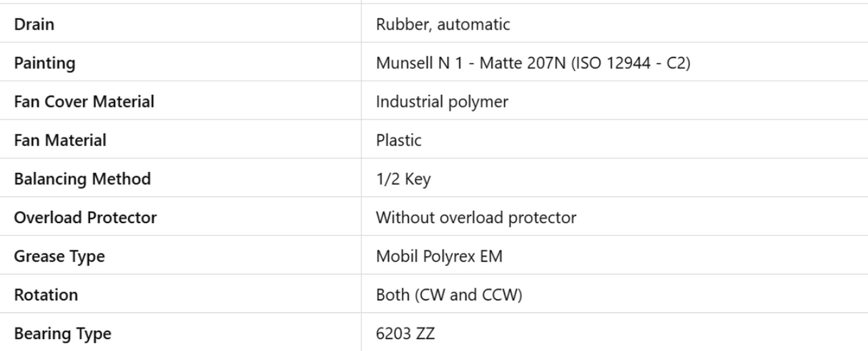Viewport: 868px width, 351px height.
Task: Click the Painting specification label
Action: tap(44, 63)
